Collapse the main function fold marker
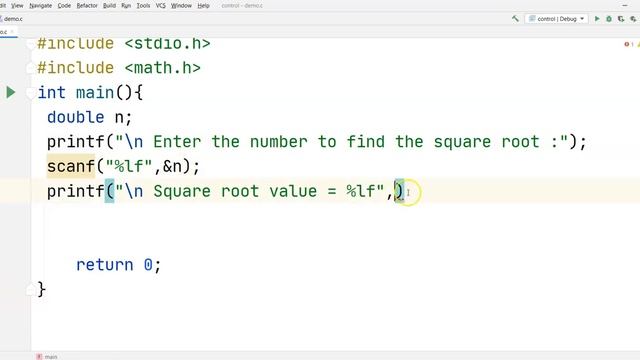Viewport: 640px width, 360px height. click(30, 94)
